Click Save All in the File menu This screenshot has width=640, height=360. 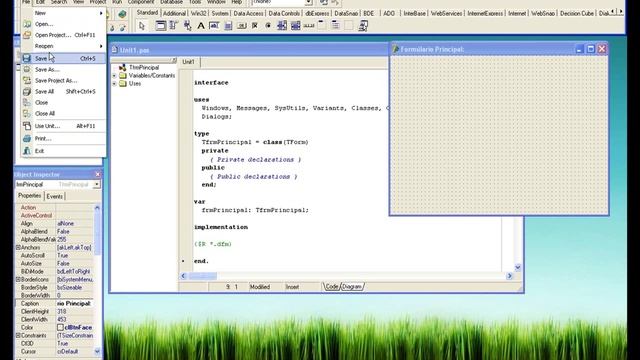tap(64, 91)
